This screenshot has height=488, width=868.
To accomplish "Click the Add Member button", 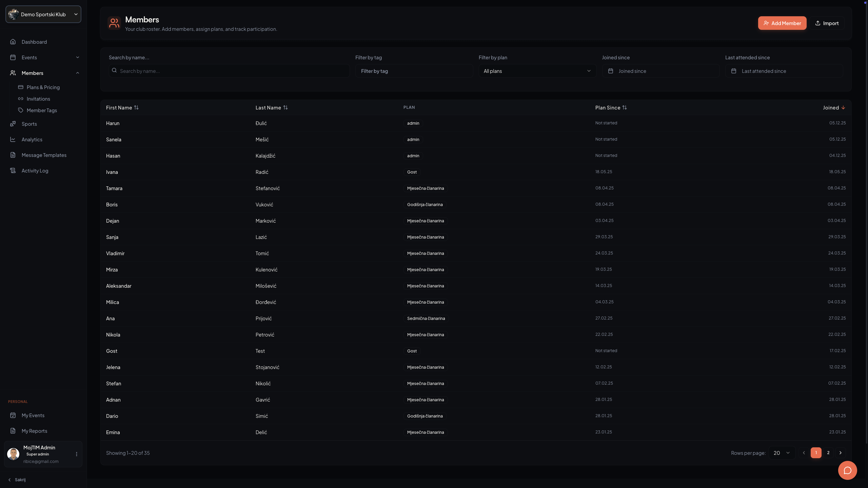I will click(782, 23).
